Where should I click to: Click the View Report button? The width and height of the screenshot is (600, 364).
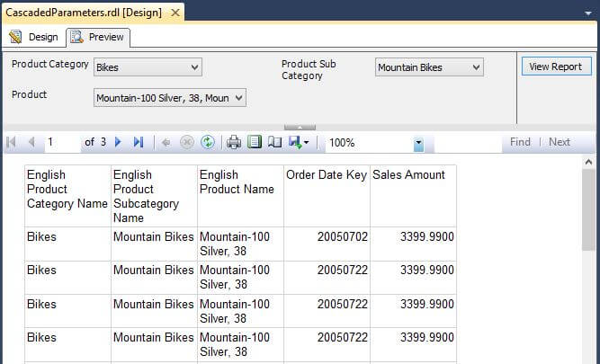[555, 67]
